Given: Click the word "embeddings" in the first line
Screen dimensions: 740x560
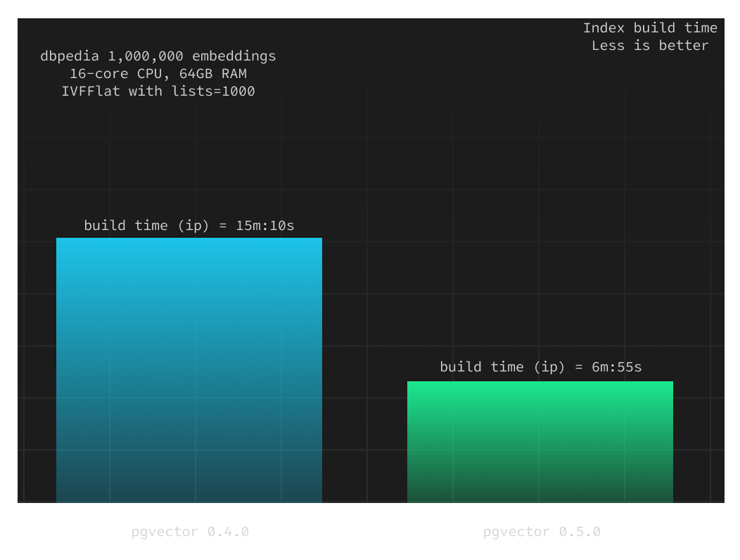Looking at the screenshot, I should (234, 56).
